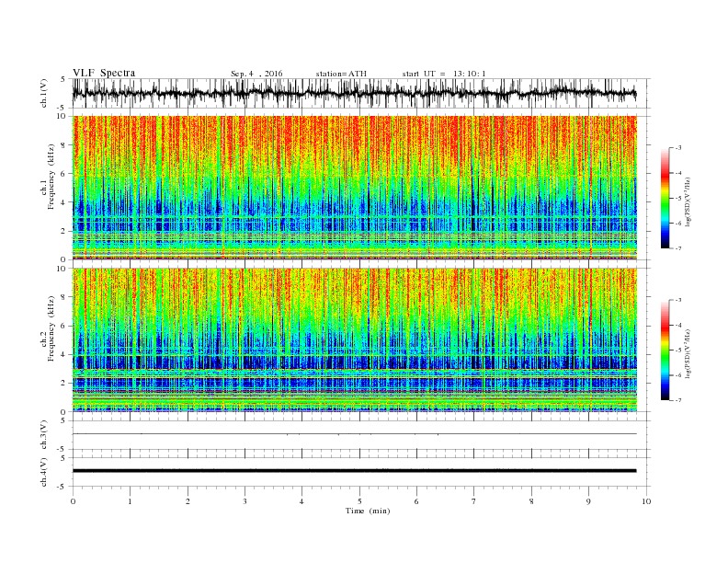Click the time axis tick label "3"
This screenshot has height=563, width=728.
click(245, 501)
